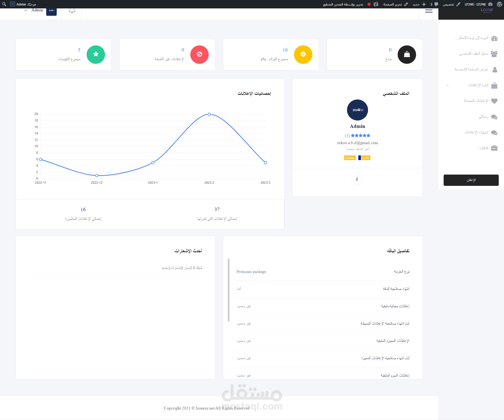
Task: Click the red inactive ads icon
Action: pos(199,54)
